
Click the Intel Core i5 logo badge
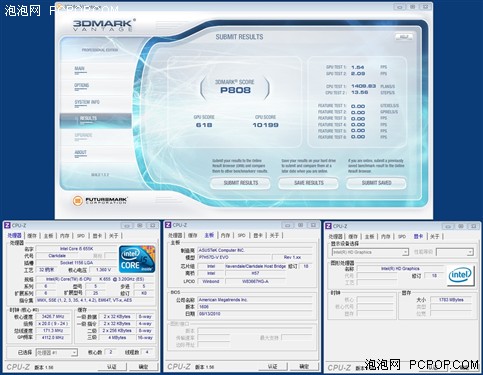click(x=137, y=259)
